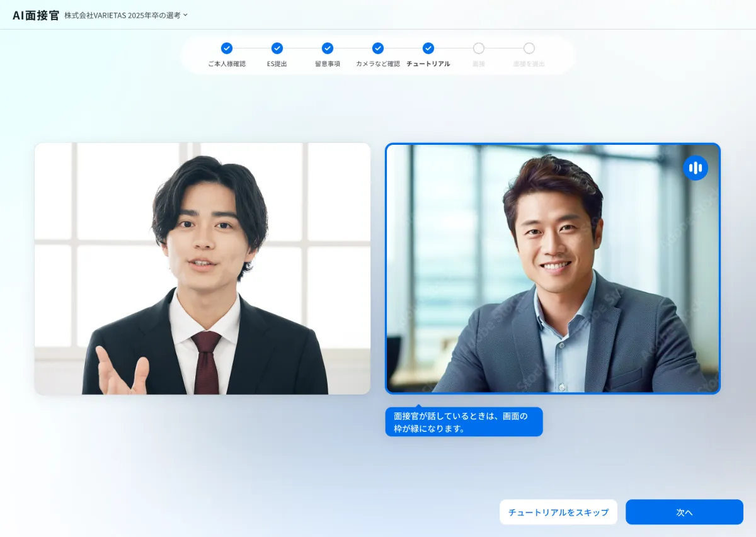The height and width of the screenshot is (537, 756).
Task: Click the チュートリアル step label
Action: click(428, 64)
